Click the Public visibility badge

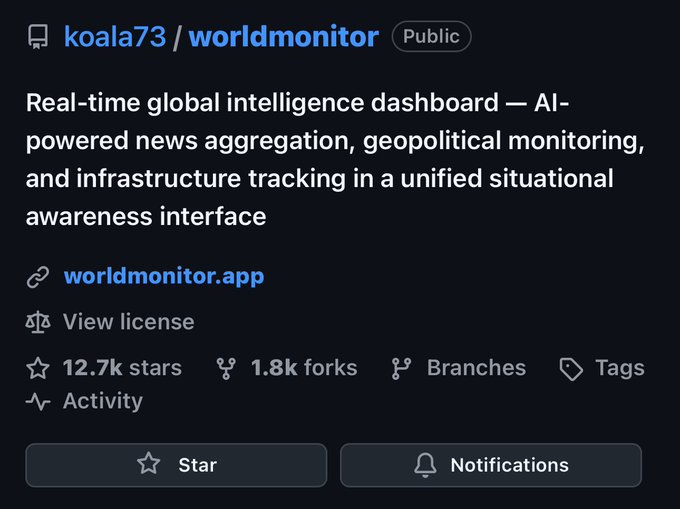tap(431, 38)
